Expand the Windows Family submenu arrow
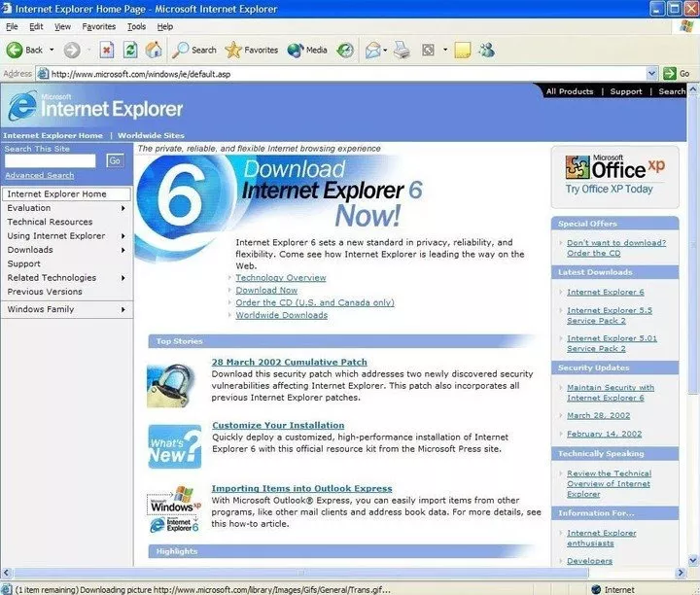The height and width of the screenshot is (595, 700). coord(123,309)
